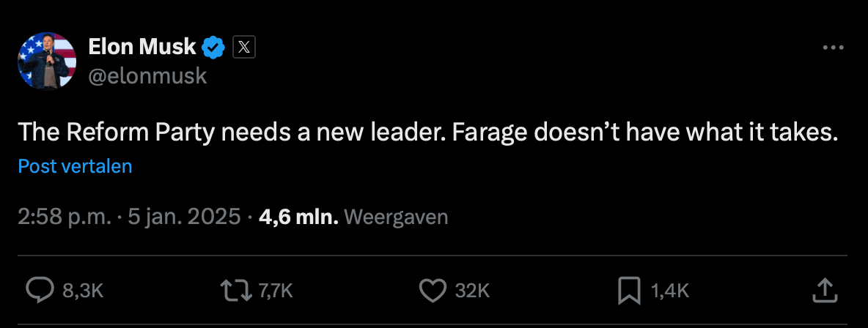Click the 5 jan. 2025 date

(183, 217)
